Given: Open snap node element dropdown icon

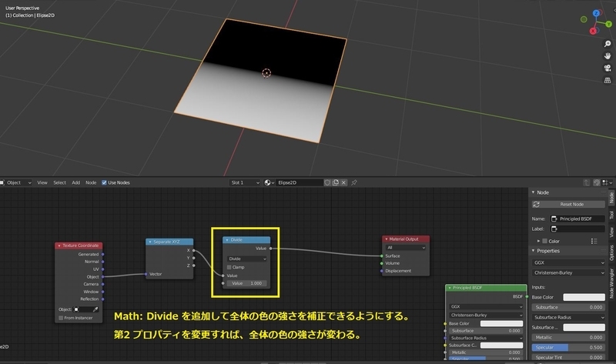Looking at the screenshot, I should click(x=608, y=182).
